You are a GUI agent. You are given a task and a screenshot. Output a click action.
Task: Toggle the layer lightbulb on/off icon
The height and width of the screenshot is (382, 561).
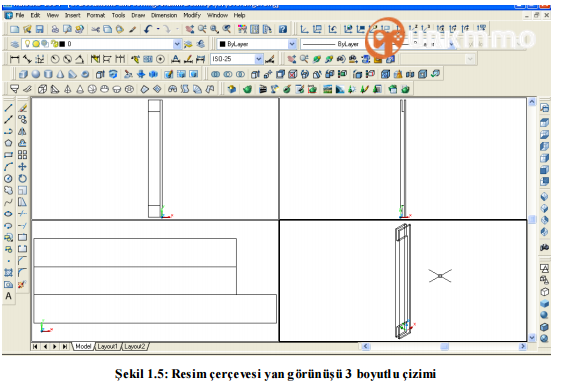point(27,44)
